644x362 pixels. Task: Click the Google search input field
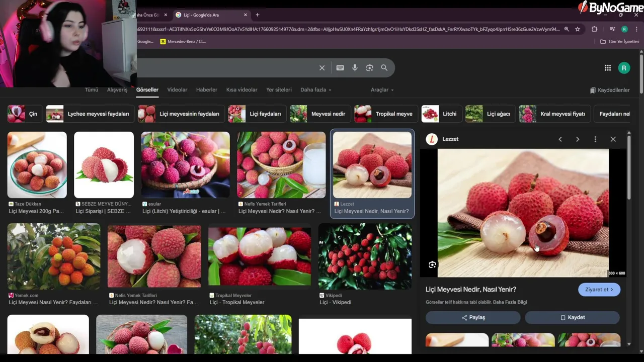226,68
